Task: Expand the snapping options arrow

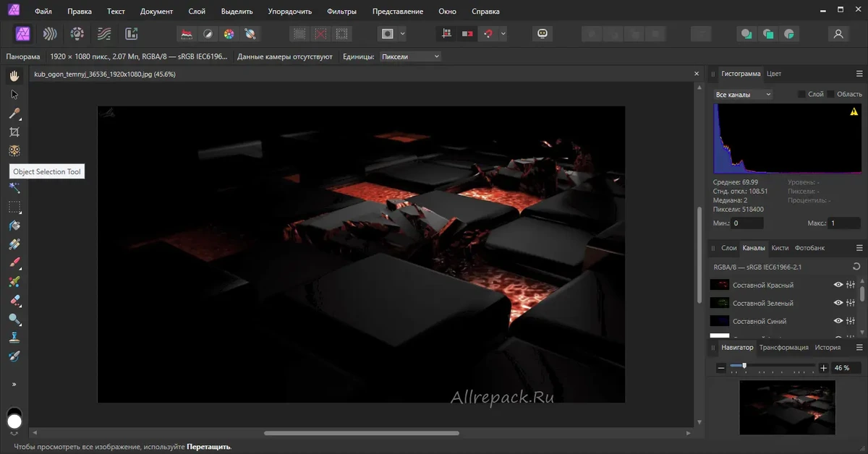Action: pyautogui.click(x=503, y=33)
